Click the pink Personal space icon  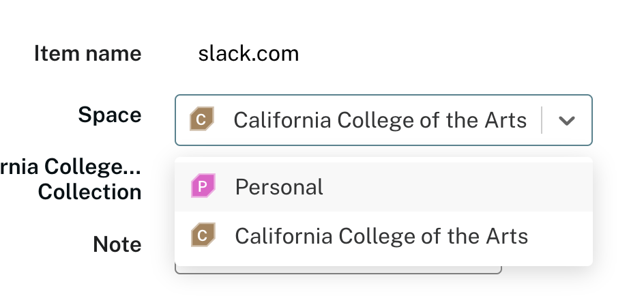click(x=203, y=186)
